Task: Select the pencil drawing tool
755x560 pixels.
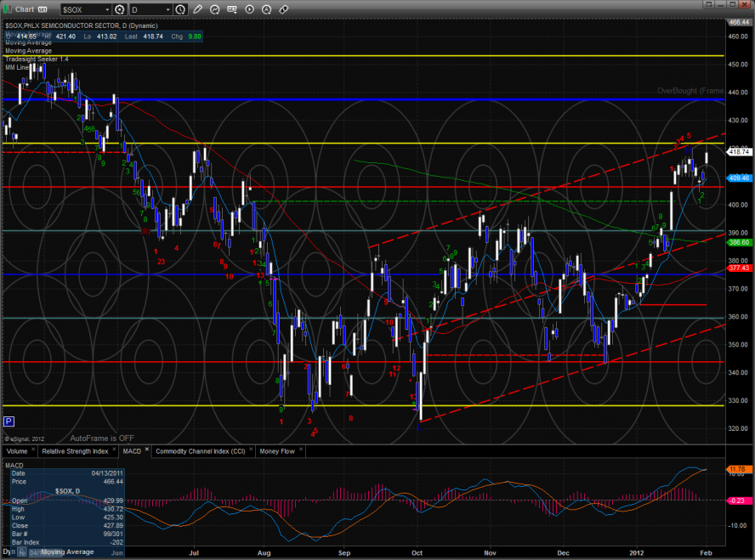Action: [197, 9]
